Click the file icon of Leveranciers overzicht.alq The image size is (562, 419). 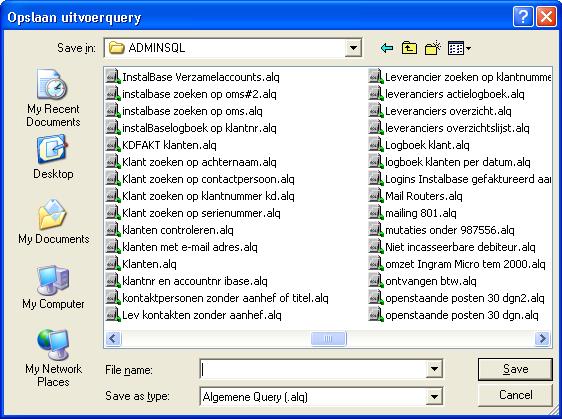376,111
